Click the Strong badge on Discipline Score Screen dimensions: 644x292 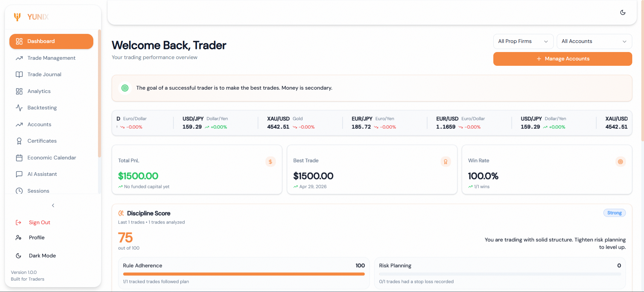tap(614, 213)
